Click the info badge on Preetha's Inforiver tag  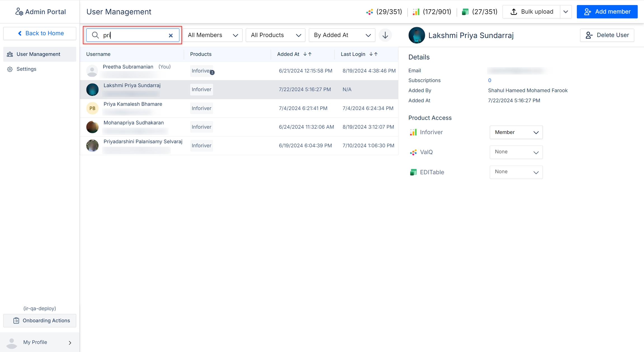pyautogui.click(x=212, y=72)
